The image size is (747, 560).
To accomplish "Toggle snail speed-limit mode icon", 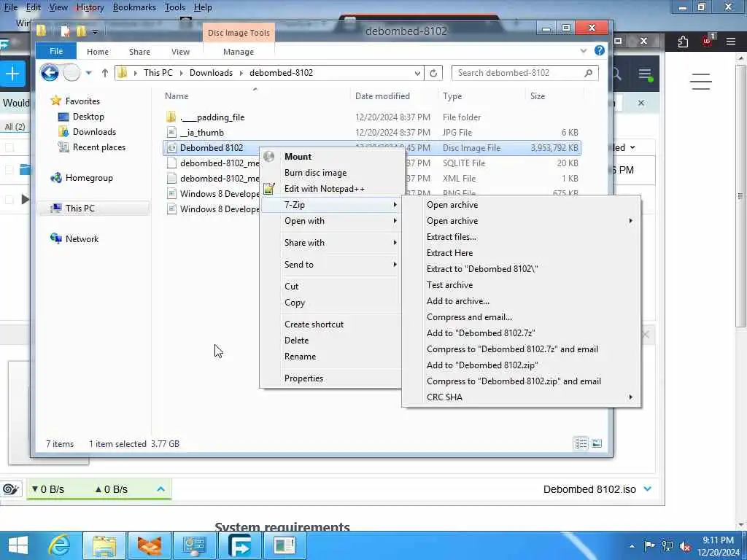I will 10,489.
